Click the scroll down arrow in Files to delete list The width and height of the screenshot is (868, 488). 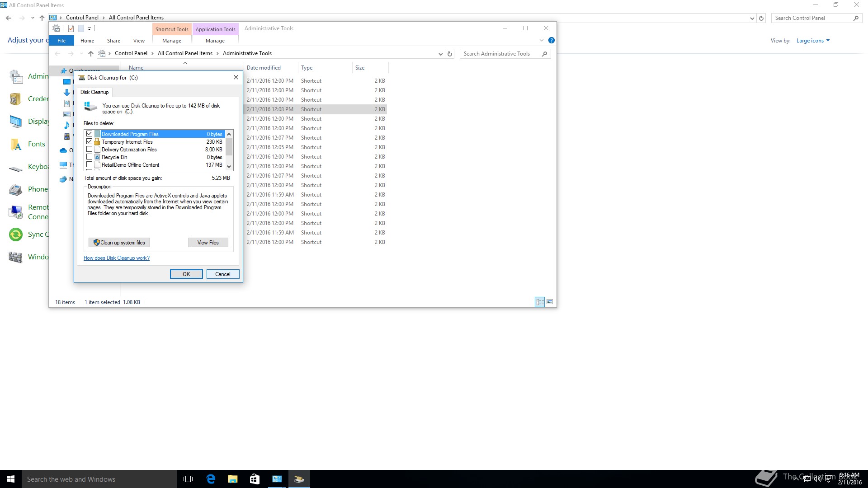point(229,166)
